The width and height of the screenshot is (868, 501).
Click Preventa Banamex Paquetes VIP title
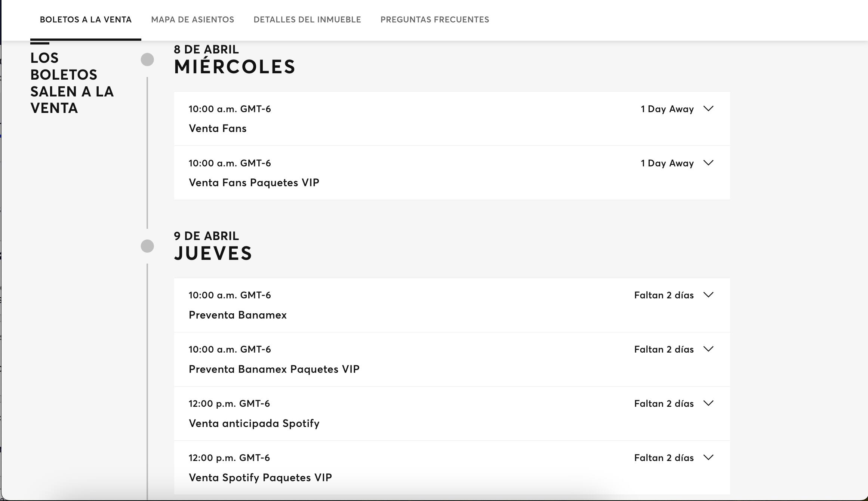click(x=274, y=369)
